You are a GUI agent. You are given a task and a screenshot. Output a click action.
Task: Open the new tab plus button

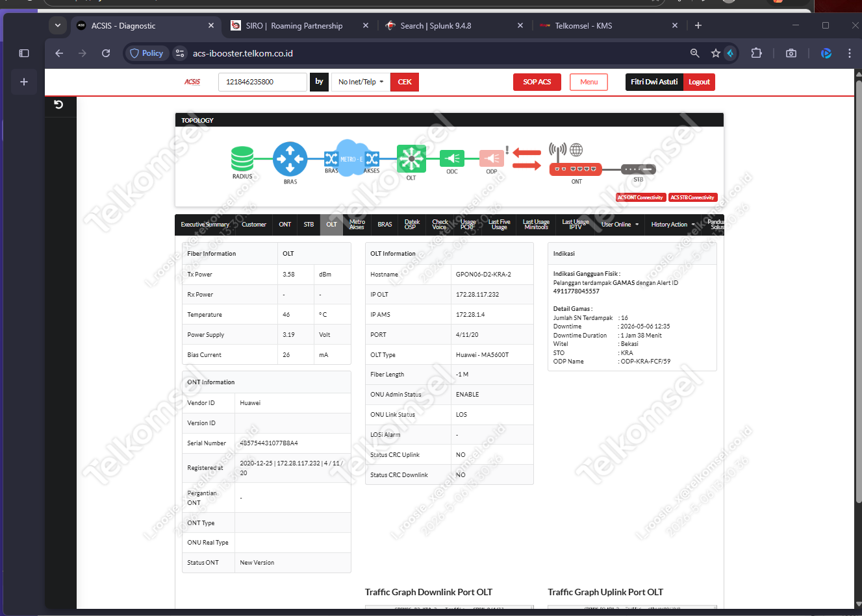coord(698,25)
